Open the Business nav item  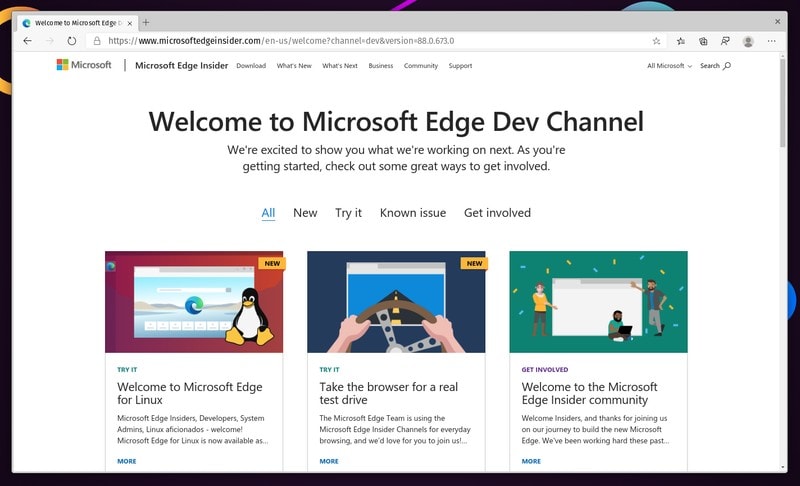pyautogui.click(x=381, y=66)
